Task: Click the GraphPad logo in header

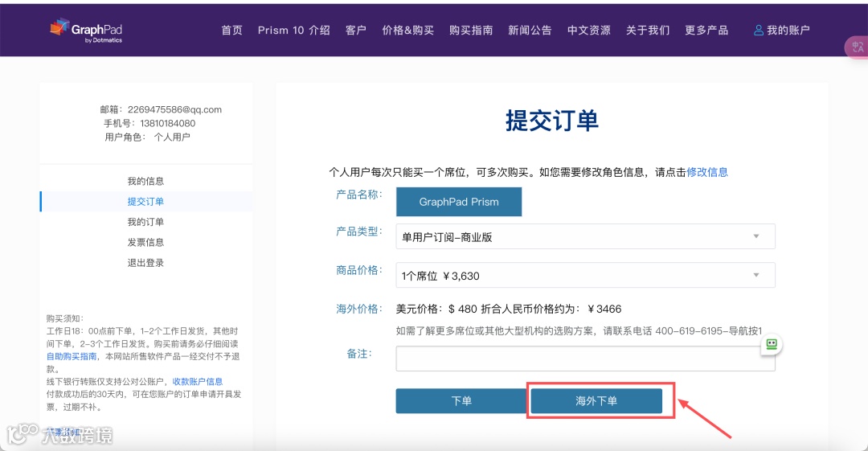Action: [86, 31]
